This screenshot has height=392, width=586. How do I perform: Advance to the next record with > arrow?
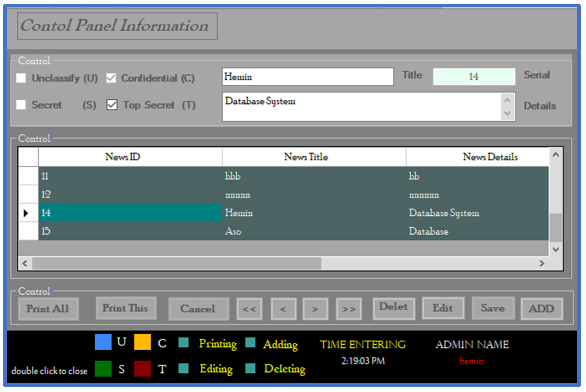pyautogui.click(x=315, y=308)
